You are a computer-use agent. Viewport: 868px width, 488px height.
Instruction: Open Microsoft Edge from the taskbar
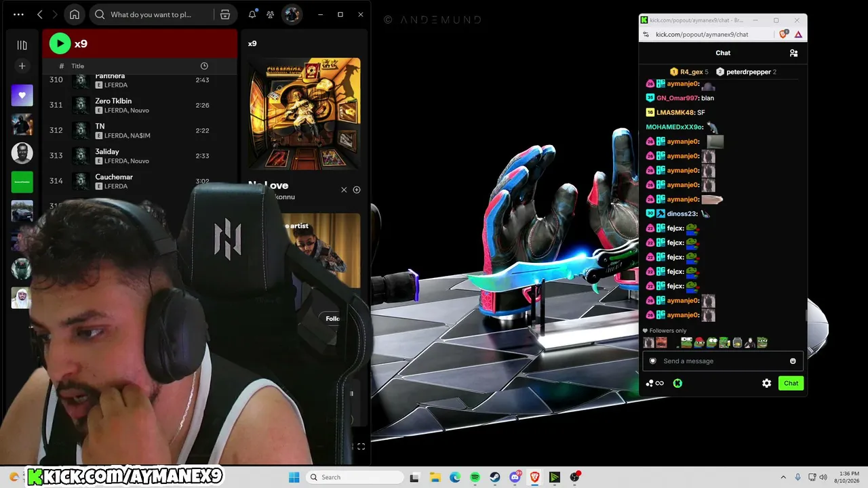(x=455, y=477)
